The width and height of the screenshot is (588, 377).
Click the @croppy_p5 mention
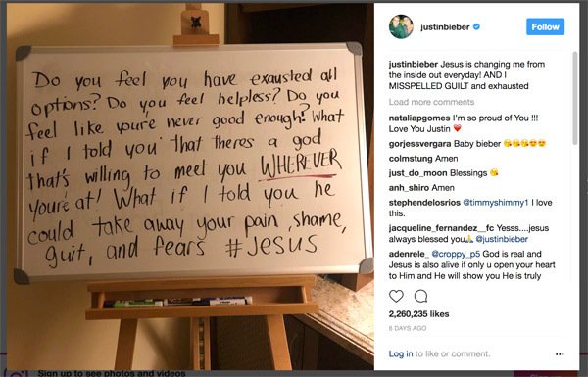coord(456,254)
